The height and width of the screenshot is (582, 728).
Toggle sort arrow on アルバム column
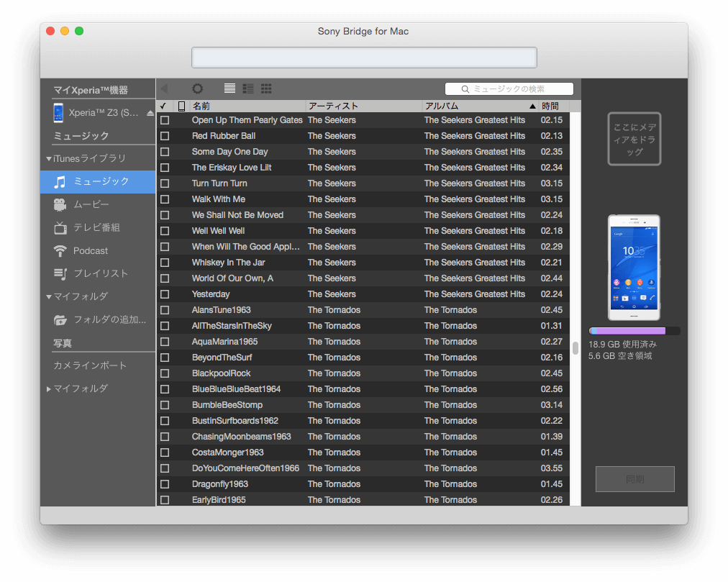point(532,106)
